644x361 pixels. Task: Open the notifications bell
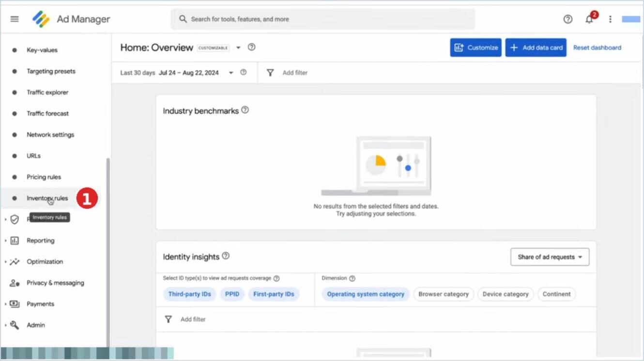coord(589,19)
